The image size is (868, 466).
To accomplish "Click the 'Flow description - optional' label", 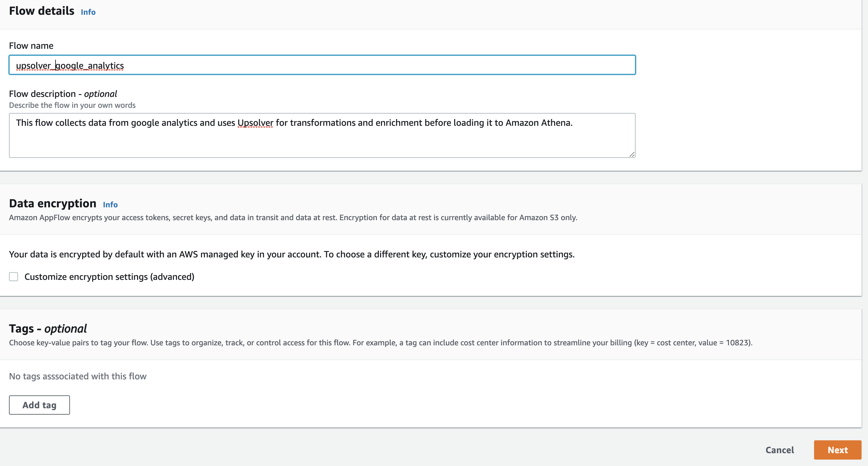I will pyautogui.click(x=63, y=94).
